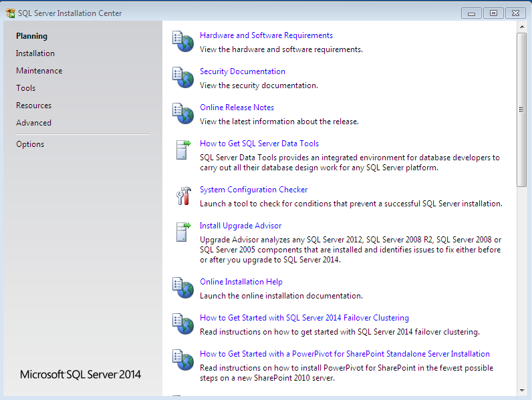Click the Security Documentation icon
Viewport: 532px width, 400px height.
click(x=182, y=77)
